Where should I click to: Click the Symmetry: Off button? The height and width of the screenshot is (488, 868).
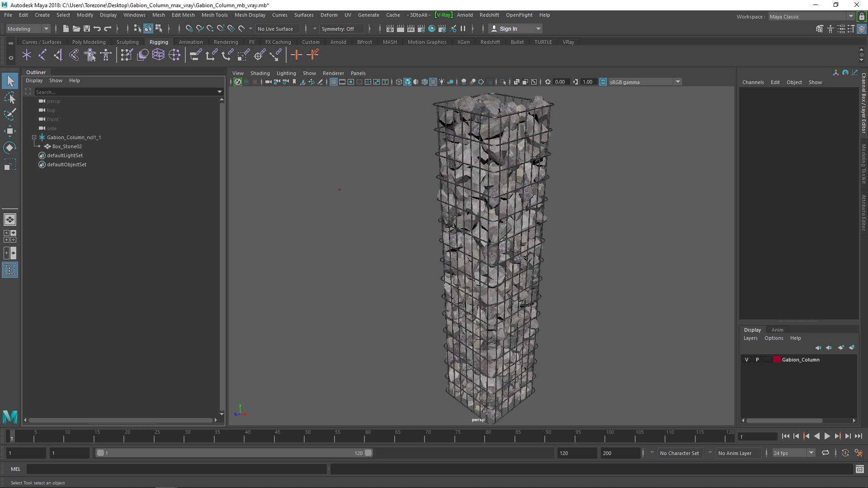click(342, 28)
